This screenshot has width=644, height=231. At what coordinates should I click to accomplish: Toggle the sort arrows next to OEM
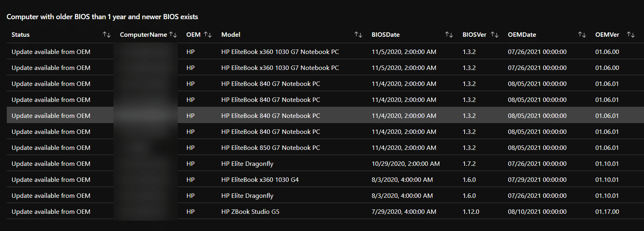tap(208, 35)
